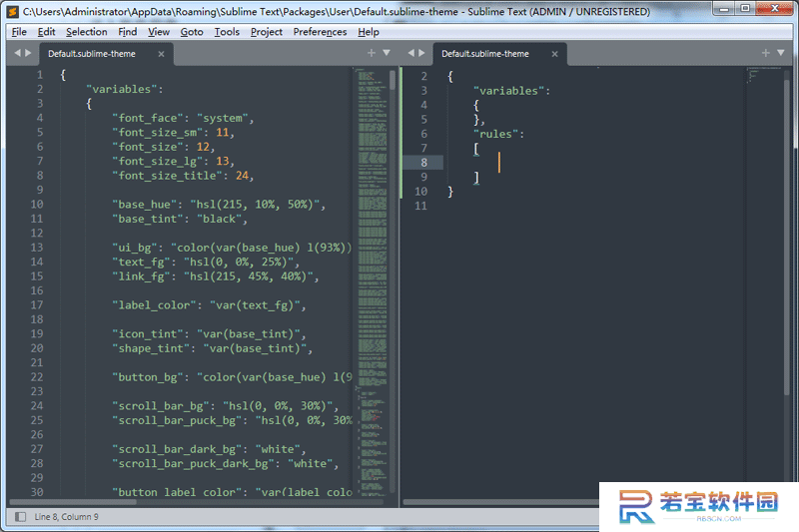Click right pane vertical scrollbar puck
This screenshot has height=532, width=799.
(x=787, y=238)
